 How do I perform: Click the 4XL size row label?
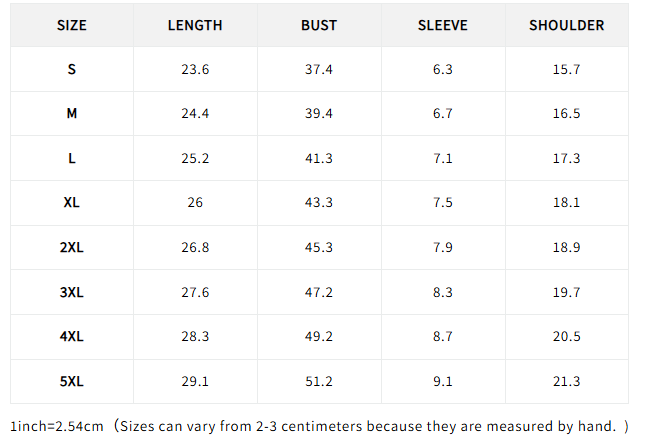[x=72, y=336]
